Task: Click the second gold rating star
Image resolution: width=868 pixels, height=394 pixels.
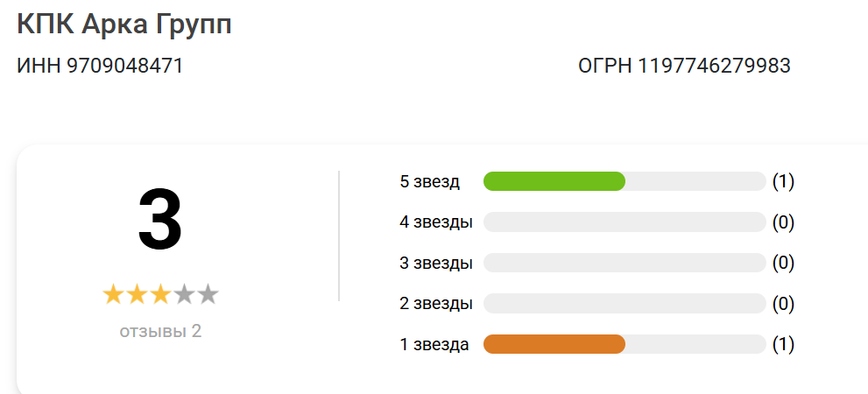Action: click(138, 294)
